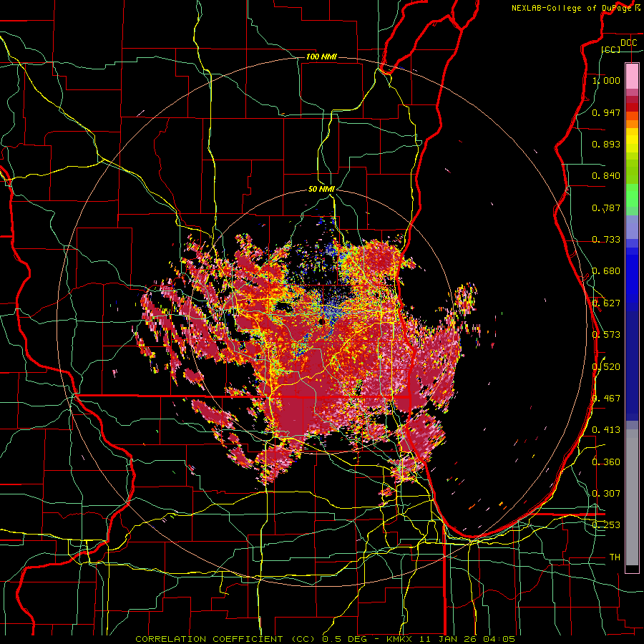Screen dimensions: 644x644
Task: Click the 0.787 legend value
Action: (x=606, y=208)
